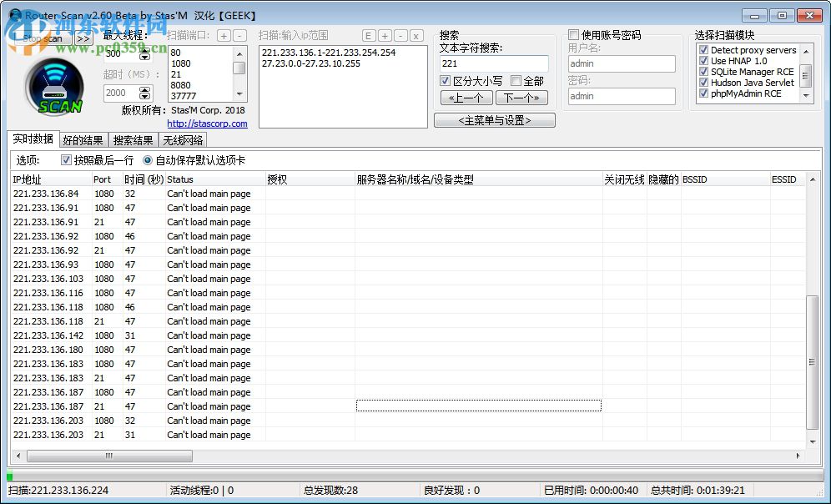Open the 好的结果 tab
Image resolution: width=831 pixels, height=504 pixels.
pos(83,139)
